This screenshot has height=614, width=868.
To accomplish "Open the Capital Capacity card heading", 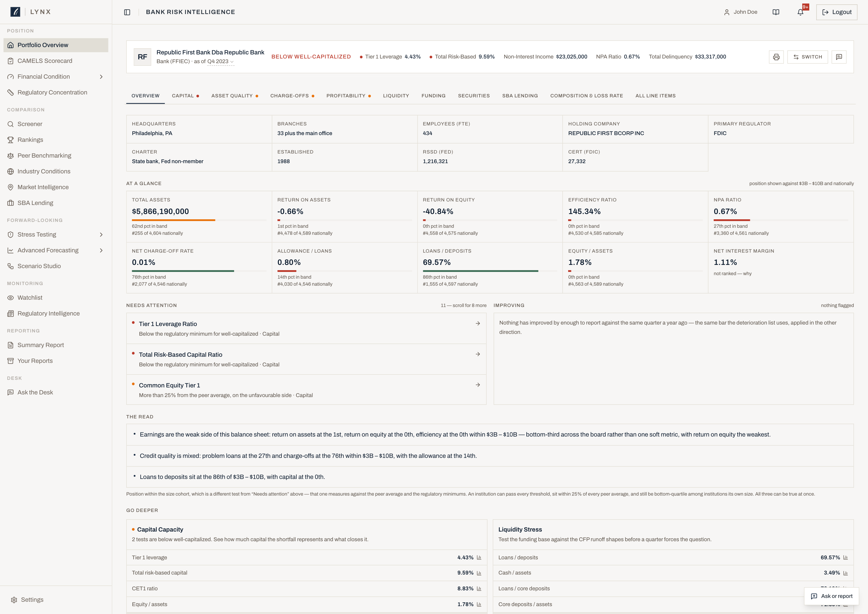I will tap(160, 529).
